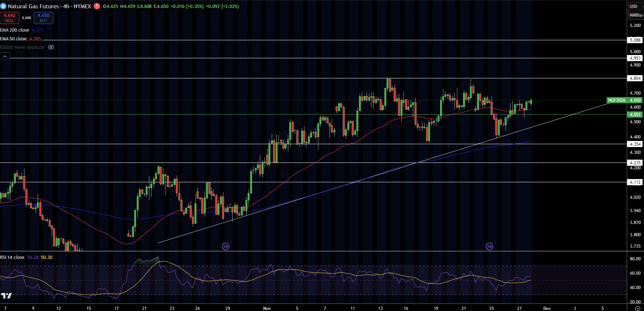Screen dimensions: 644x311
Task: Collapse the indicator legend with chevron arrow
Action: pos(5,56)
